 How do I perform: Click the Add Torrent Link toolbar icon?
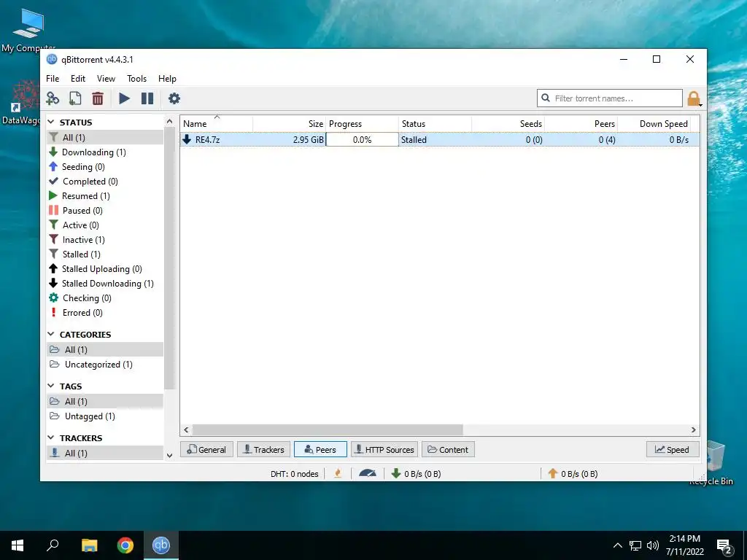coord(53,98)
